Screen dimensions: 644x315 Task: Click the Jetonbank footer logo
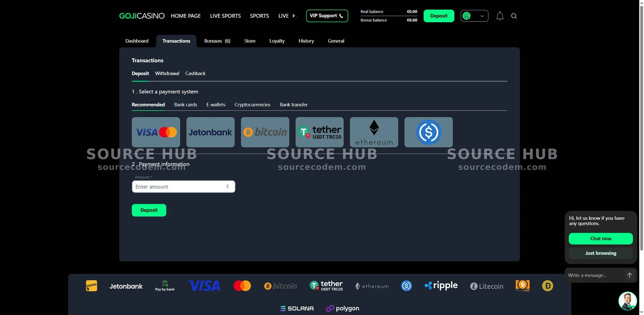(x=126, y=286)
